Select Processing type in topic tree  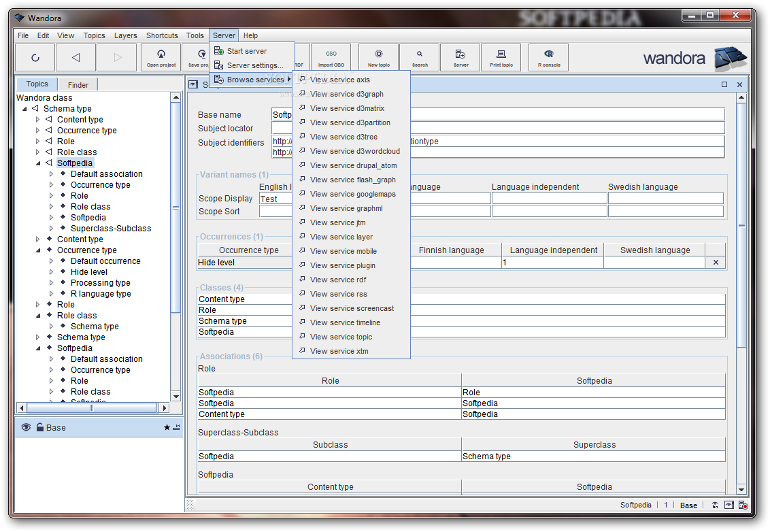[x=100, y=283]
